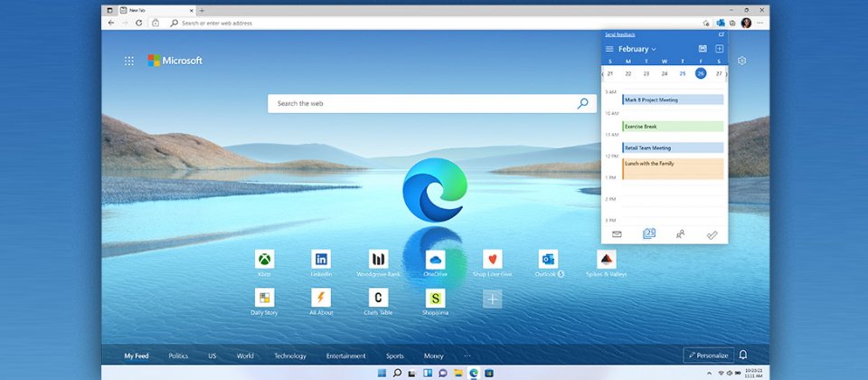Image resolution: width=868 pixels, height=380 pixels.
Task: Click the Personalize button
Action: (709, 355)
